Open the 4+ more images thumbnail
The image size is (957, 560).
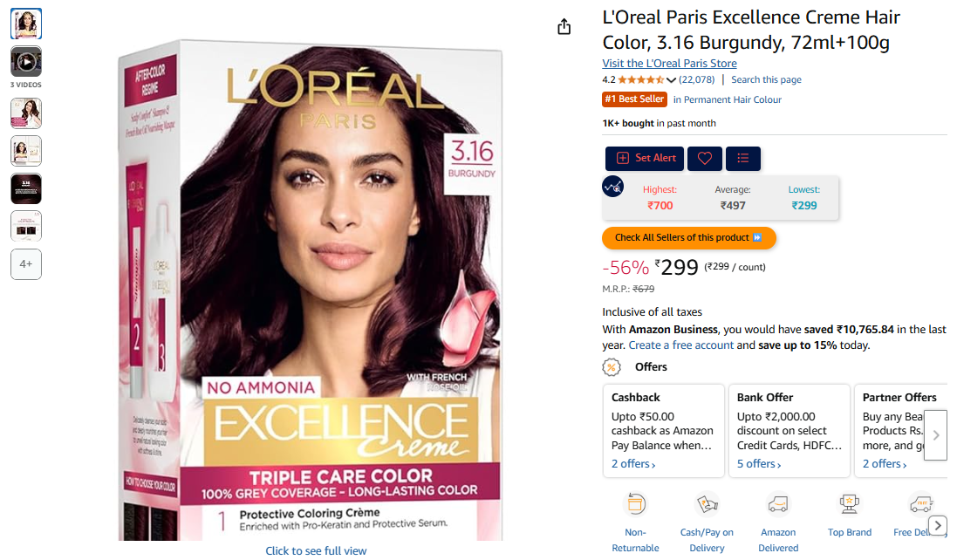25,264
